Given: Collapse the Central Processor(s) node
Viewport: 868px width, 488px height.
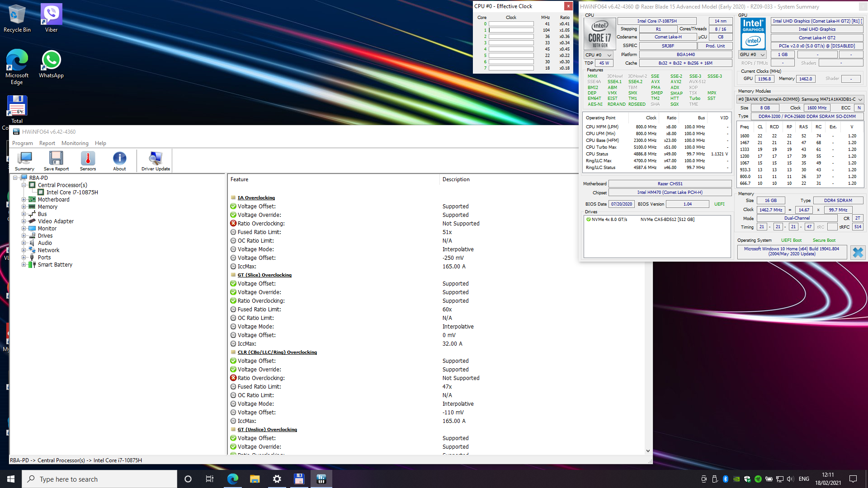Looking at the screenshot, I should [x=24, y=185].
